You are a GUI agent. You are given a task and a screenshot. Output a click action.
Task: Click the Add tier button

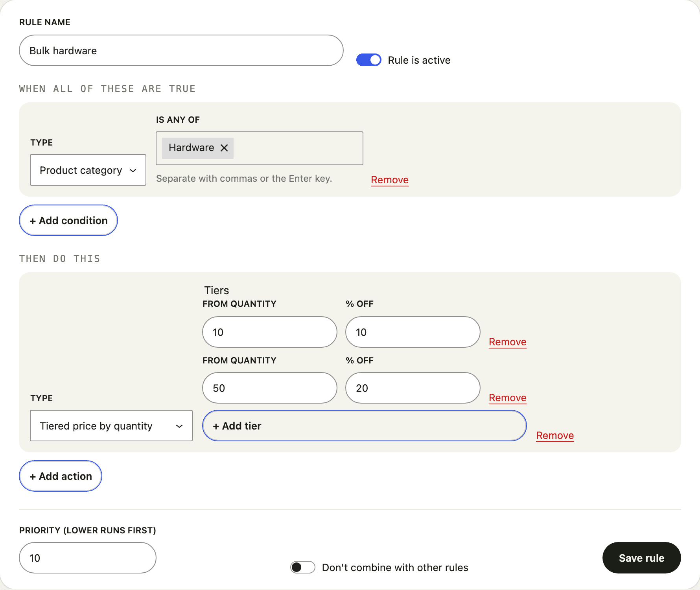coord(365,426)
